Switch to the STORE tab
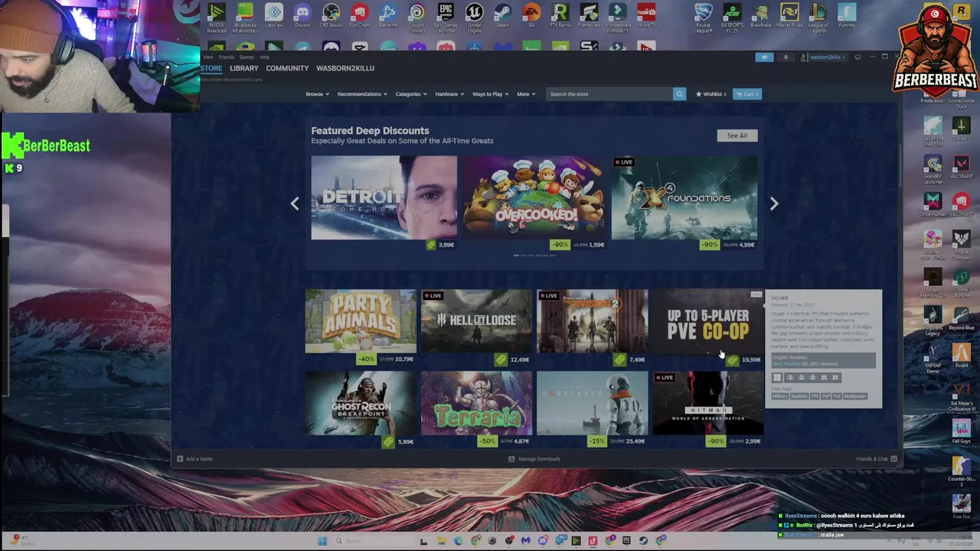Image resolution: width=980 pixels, height=551 pixels. point(211,68)
